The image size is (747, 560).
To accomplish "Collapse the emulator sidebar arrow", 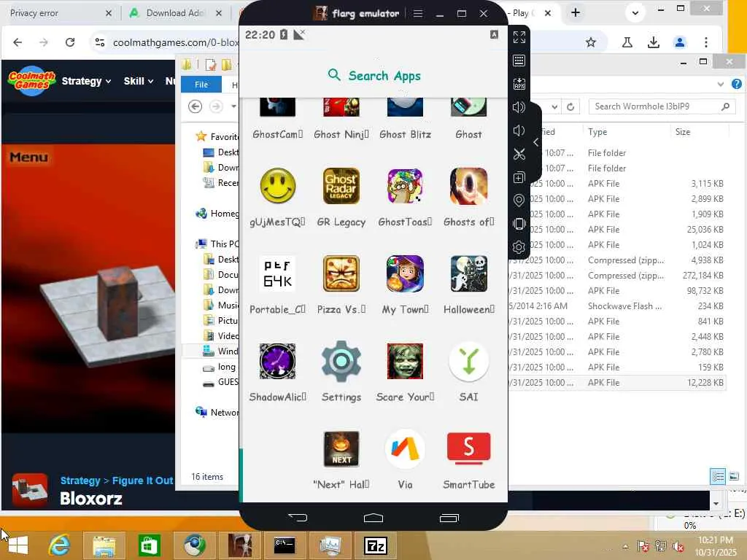I will coord(536,142).
